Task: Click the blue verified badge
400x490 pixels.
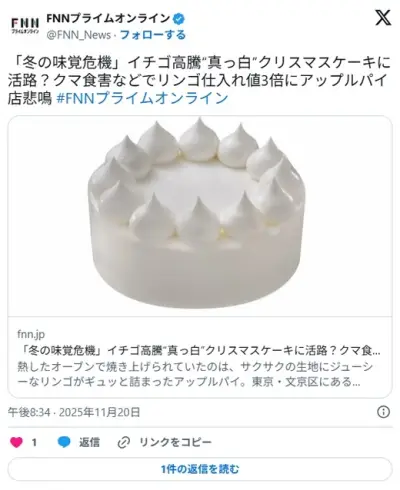Action: coord(179,19)
